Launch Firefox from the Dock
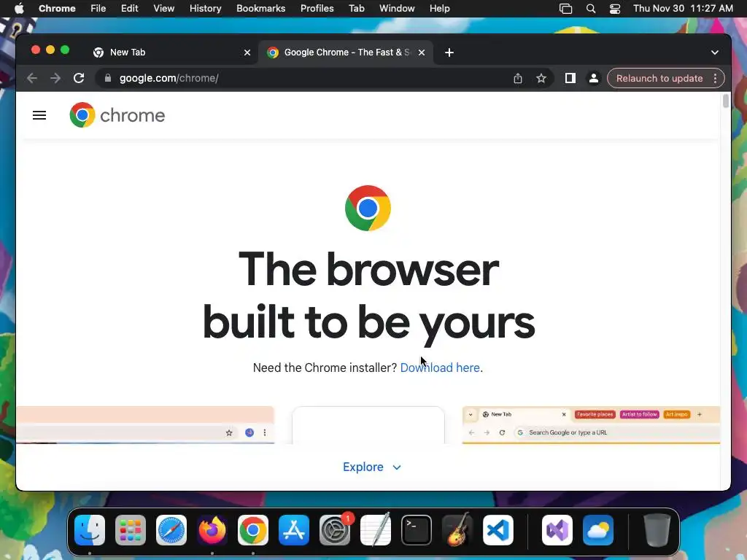 [212, 530]
